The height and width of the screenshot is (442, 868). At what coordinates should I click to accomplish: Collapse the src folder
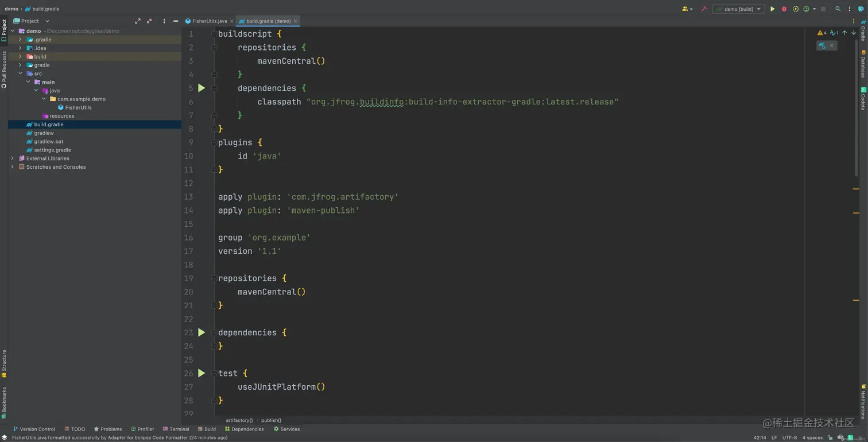tap(20, 73)
